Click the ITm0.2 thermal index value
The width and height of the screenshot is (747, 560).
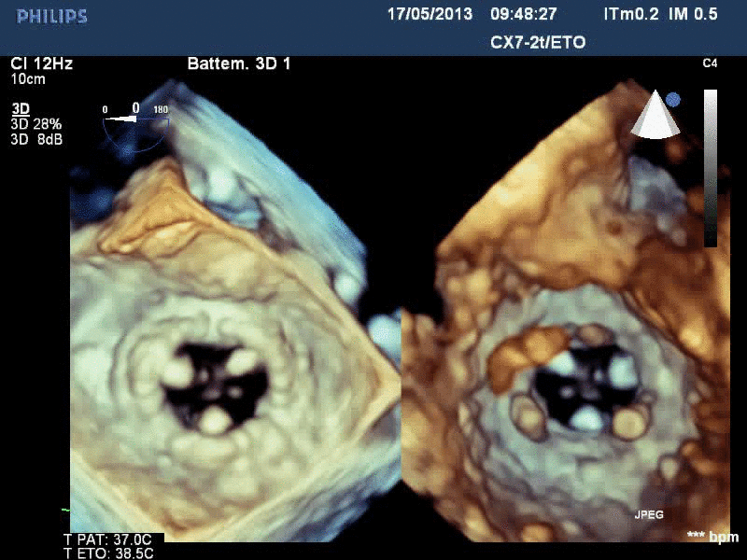(x=631, y=14)
